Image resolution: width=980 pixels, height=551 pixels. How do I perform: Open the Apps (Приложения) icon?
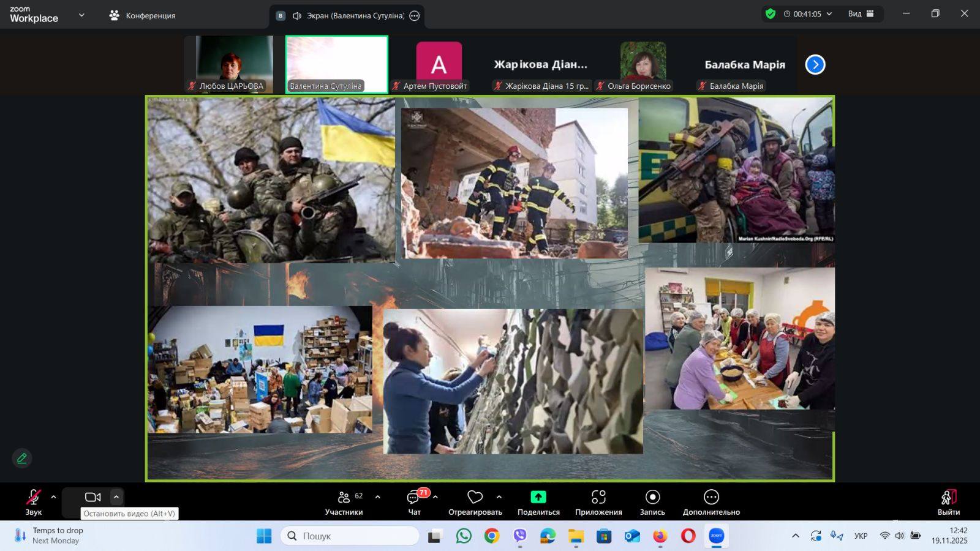pyautogui.click(x=598, y=497)
